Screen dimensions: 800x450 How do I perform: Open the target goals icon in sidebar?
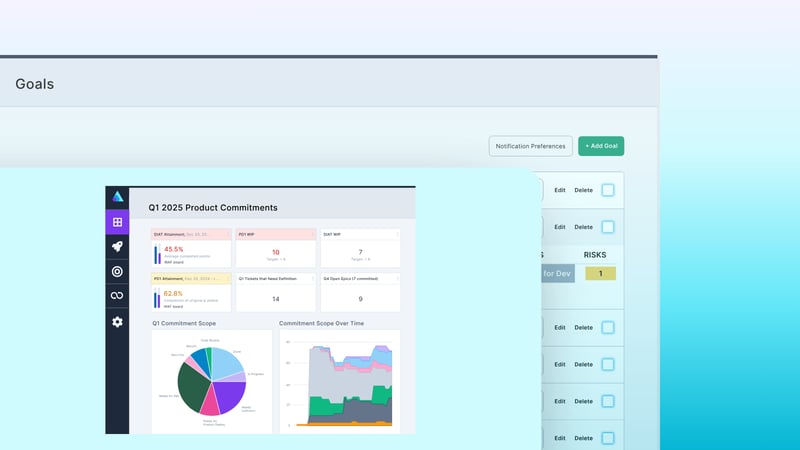click(x=117, y=271)
